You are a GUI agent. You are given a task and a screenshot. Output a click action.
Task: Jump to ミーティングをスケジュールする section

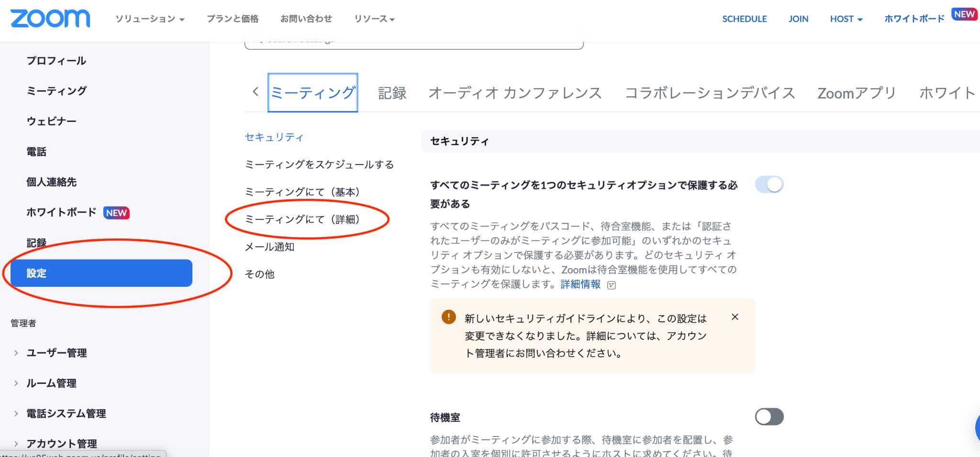point(319,164)
